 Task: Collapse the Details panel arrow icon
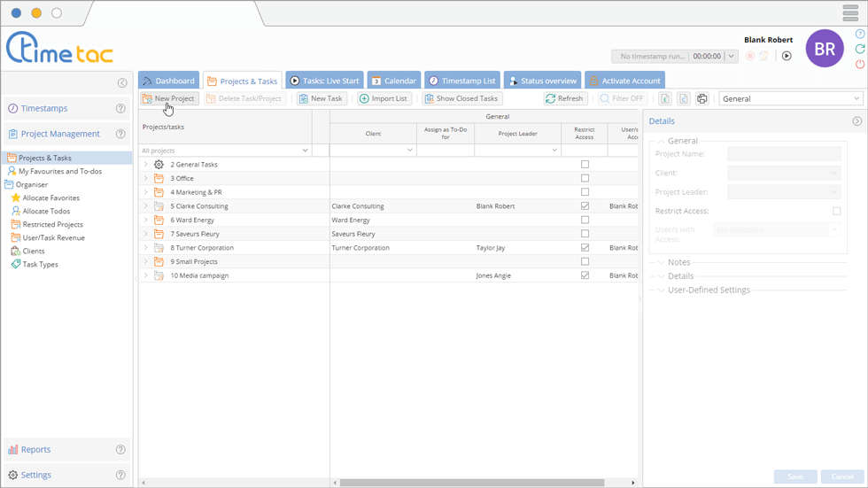tap(857, 121)
